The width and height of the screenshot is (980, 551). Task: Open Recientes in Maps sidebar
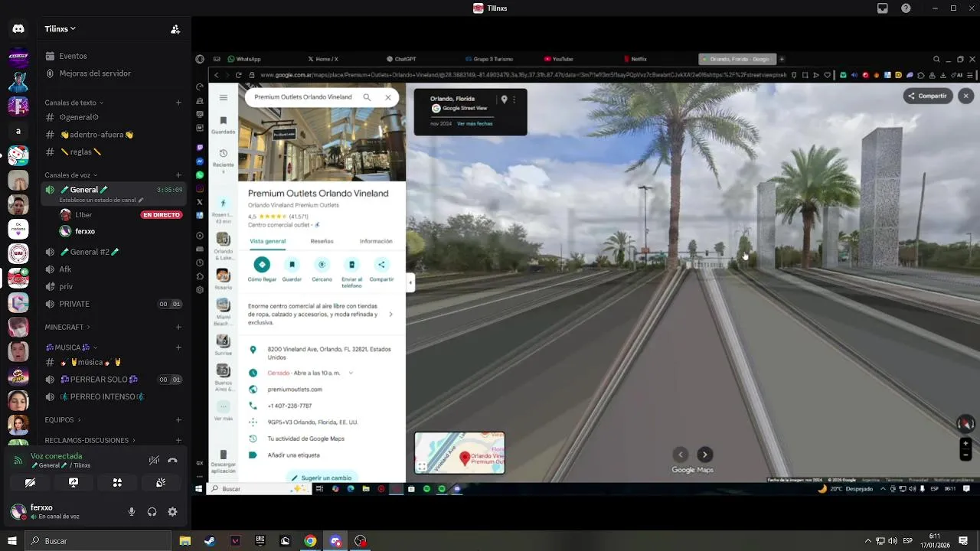tap(223, 161)
